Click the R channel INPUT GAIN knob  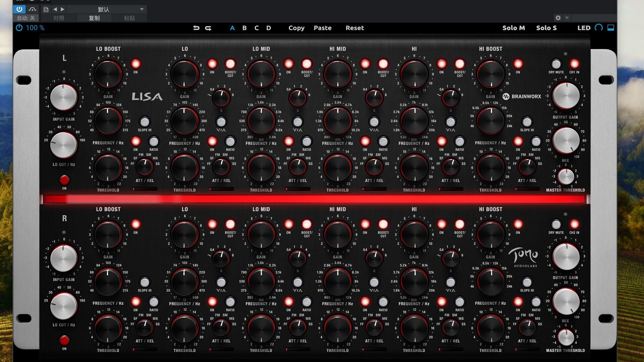pos(64,258)
